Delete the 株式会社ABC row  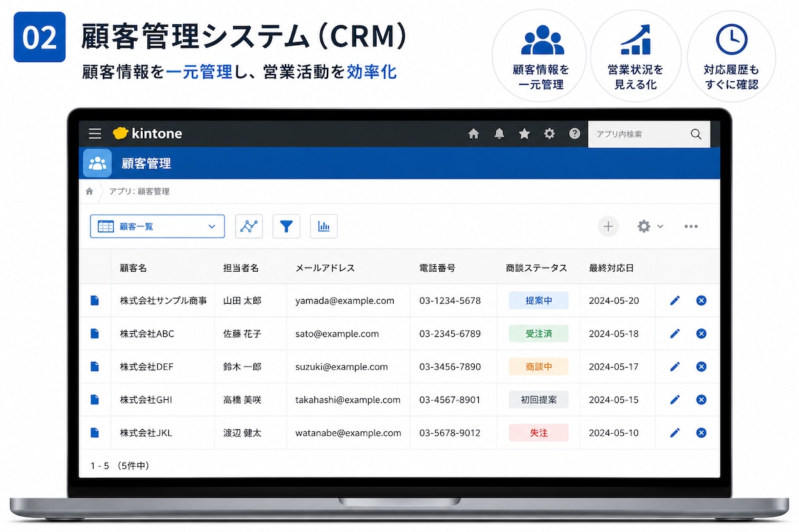tap(701, 334)
